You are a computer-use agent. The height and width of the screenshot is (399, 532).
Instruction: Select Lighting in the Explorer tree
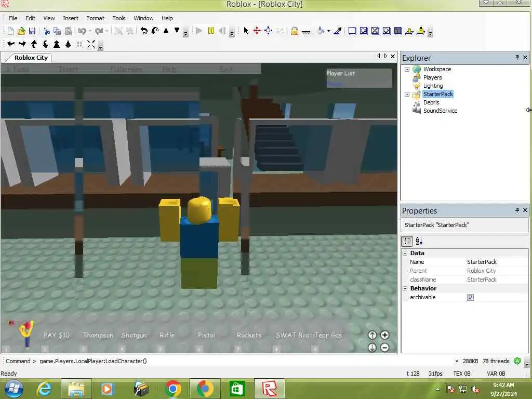[x=433, y=86]
